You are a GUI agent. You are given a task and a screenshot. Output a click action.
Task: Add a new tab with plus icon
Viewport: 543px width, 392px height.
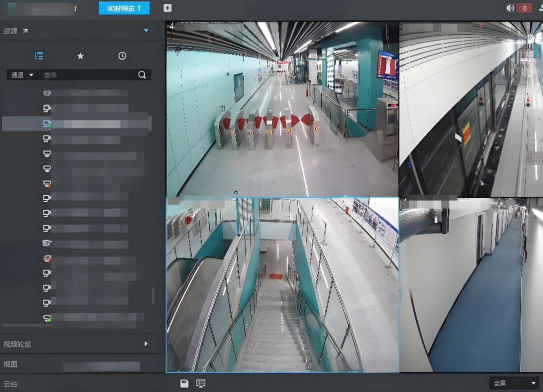point(168,8)
